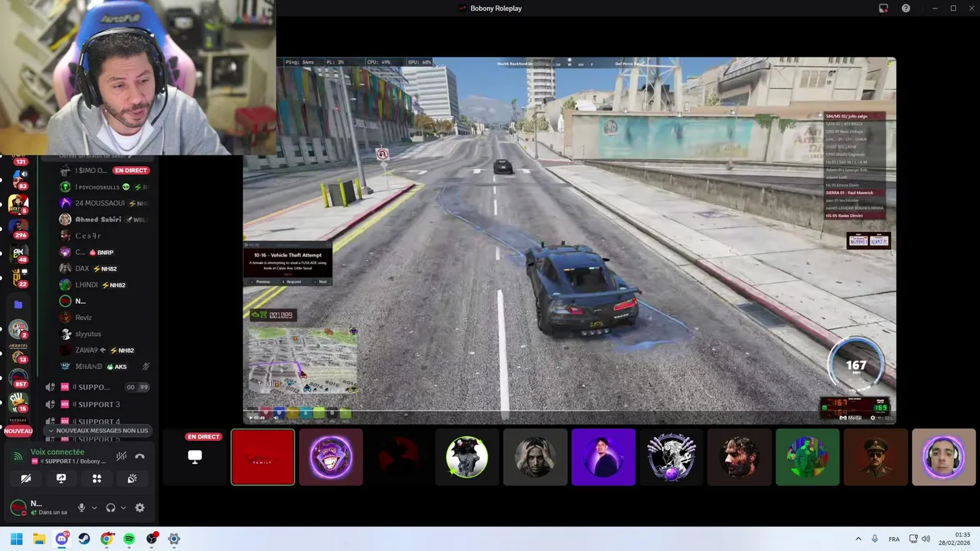This screenshot has width=980, height=551.
Task: Click own user avatar in account panel
Action: (18, 507)
